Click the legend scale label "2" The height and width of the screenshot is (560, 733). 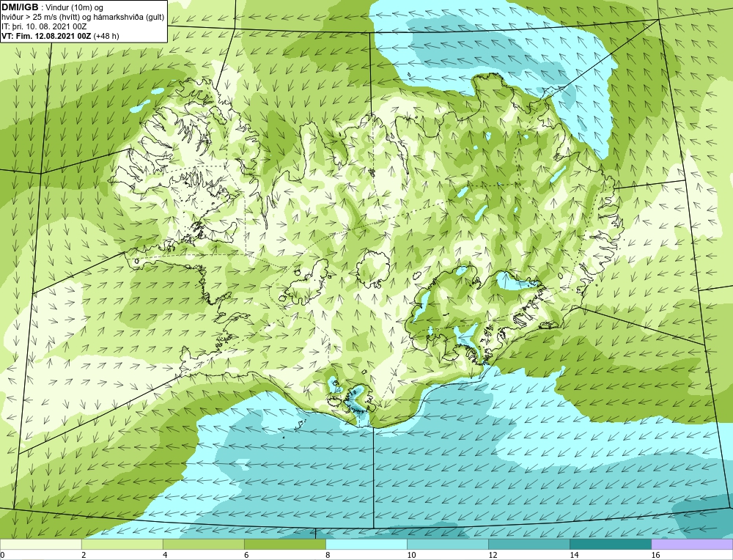point(84,555)
